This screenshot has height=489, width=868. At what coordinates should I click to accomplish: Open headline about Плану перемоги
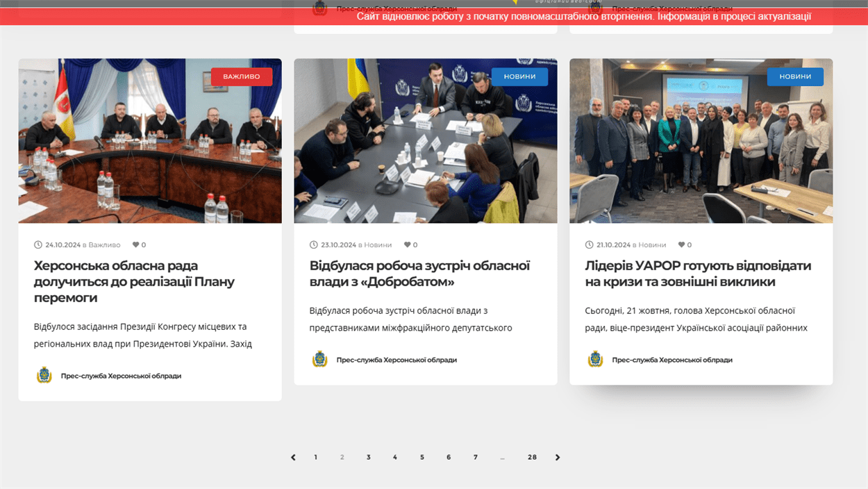[134, 281]
